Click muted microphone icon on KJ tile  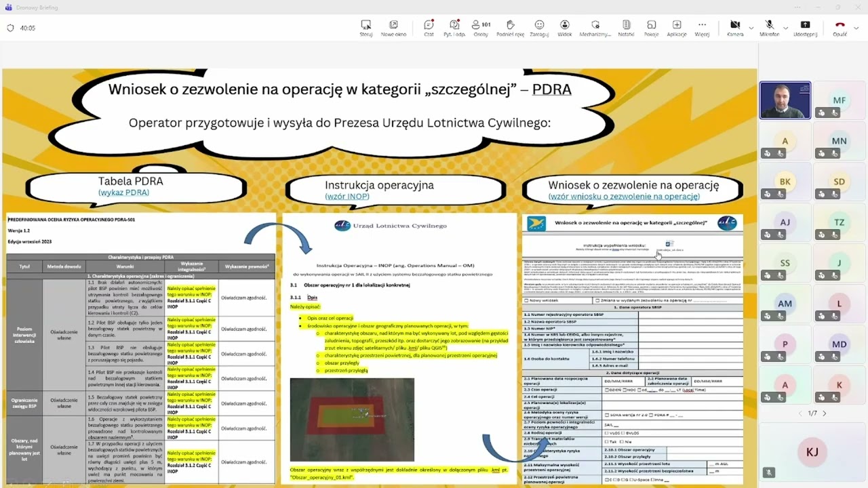769,472
